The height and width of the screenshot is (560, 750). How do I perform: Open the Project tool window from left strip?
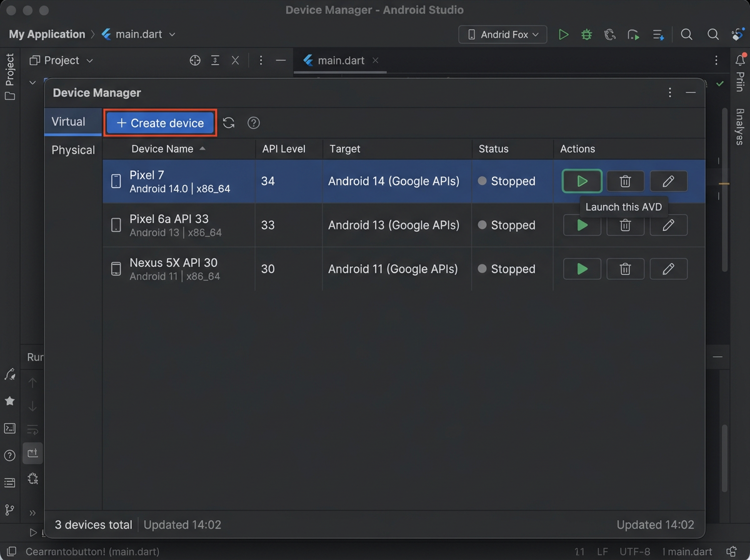(9, 76)
